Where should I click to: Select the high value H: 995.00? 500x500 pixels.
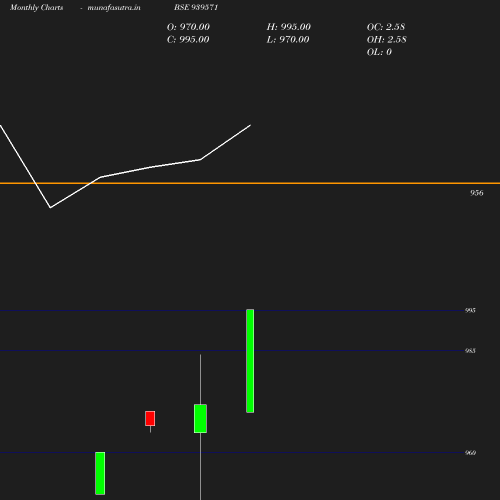pyautogui.click(x=289, y=27)
